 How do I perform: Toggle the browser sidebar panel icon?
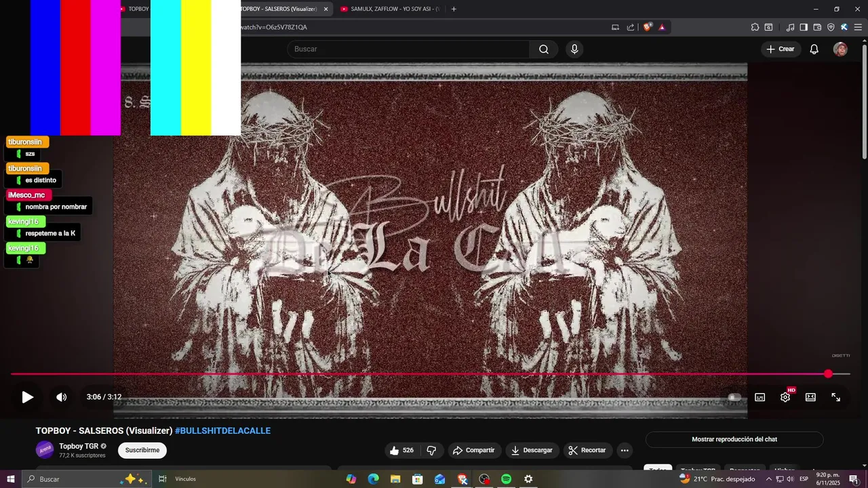pyautogui.click(x=804, y=27)
